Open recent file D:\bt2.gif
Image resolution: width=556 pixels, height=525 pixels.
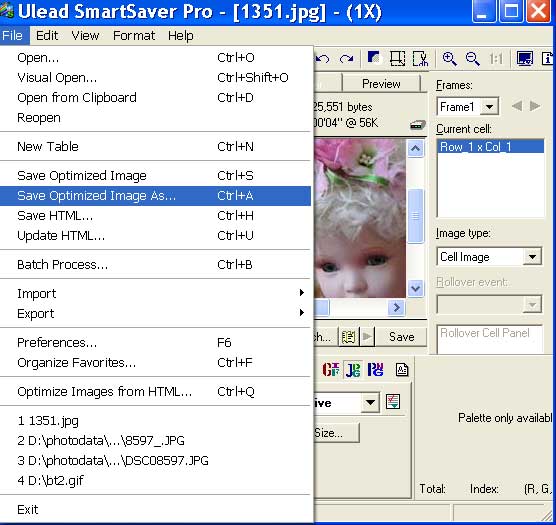tap(155, 481)
